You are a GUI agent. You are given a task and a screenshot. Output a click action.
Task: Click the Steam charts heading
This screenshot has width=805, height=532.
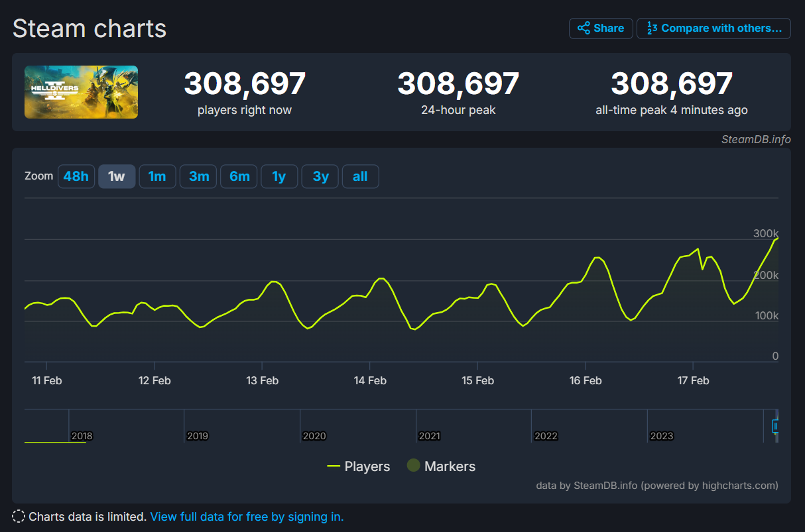tap(90, 28)
